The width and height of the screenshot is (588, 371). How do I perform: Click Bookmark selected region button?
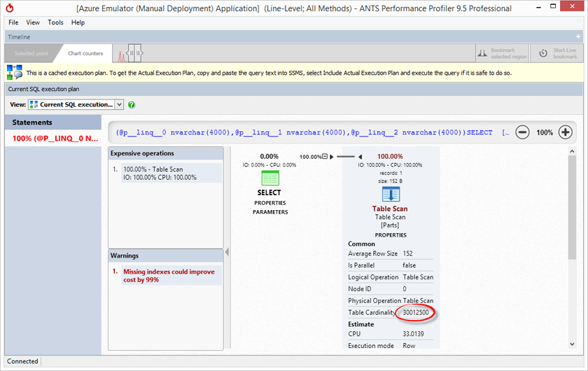point(502,53)
